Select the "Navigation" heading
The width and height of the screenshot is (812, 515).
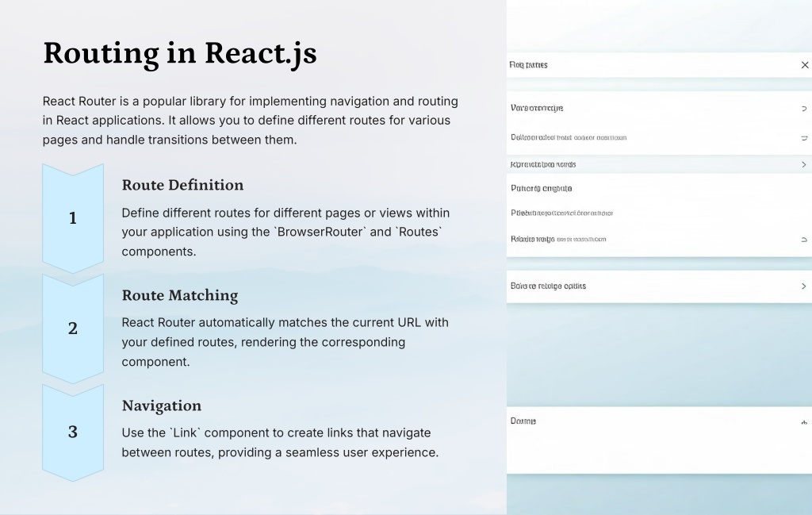tap(162, 405)
